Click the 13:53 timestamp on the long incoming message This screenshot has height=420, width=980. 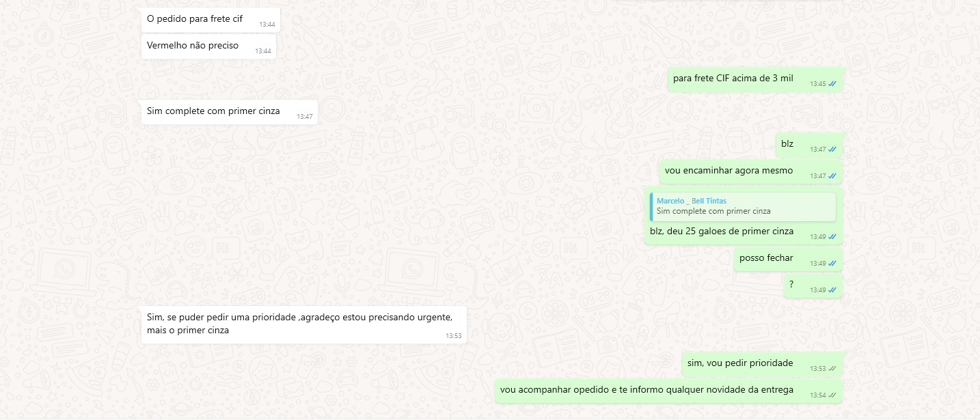pyautogui.click(x=454, y=336)
